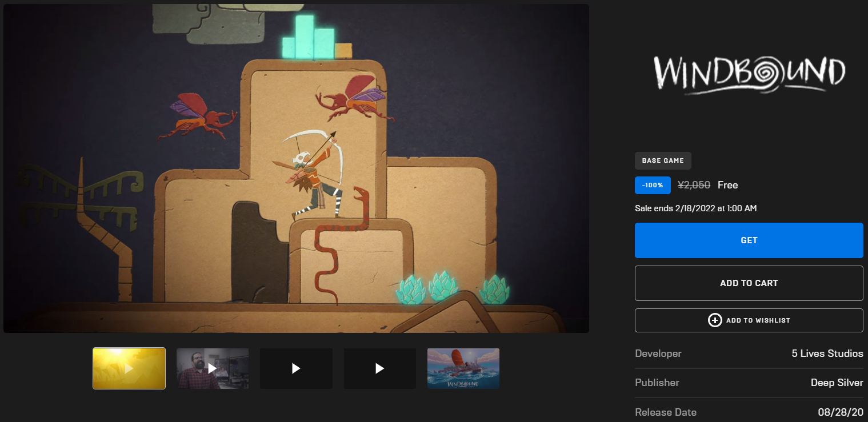Click the -100% discount badge

(653, 185)
